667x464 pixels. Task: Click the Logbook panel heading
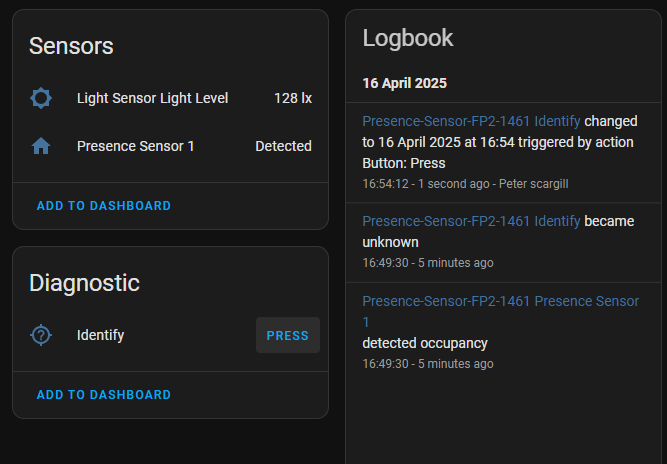point(407,38)
